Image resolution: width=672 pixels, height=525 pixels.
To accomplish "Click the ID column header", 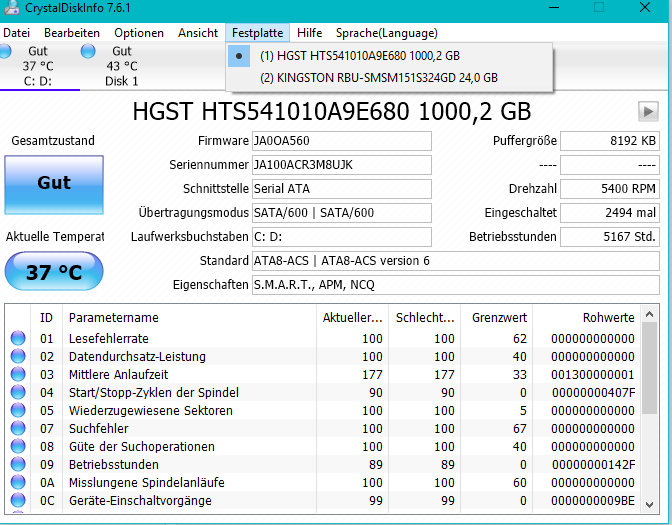I will point(46,318).
